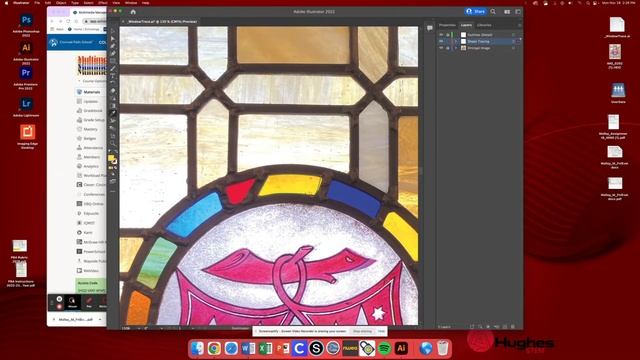Viewport: 640px width, 360px height.
Task: Expand the layer below Shape Tracing
Action: click(x=456, y=48)
